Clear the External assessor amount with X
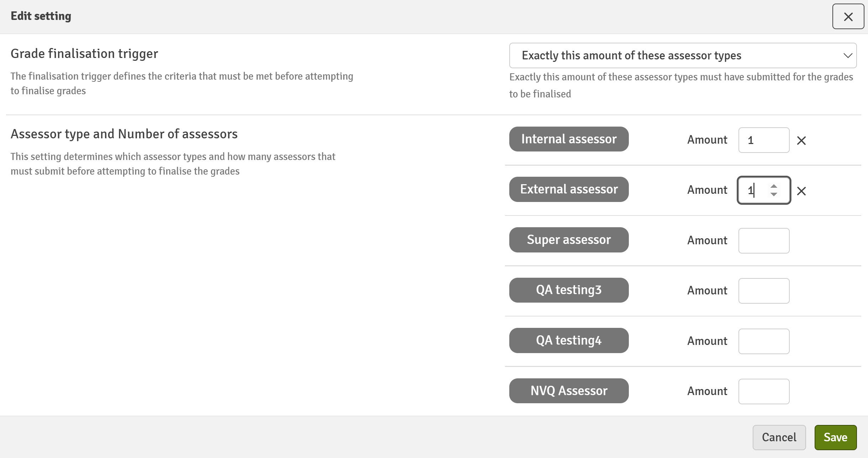868x458 pixels. (x=801, y=191)
